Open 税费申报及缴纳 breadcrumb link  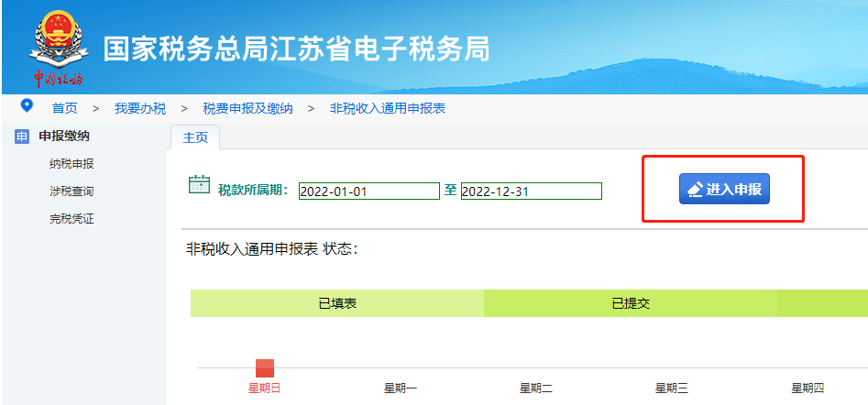[x=247, y=108]
